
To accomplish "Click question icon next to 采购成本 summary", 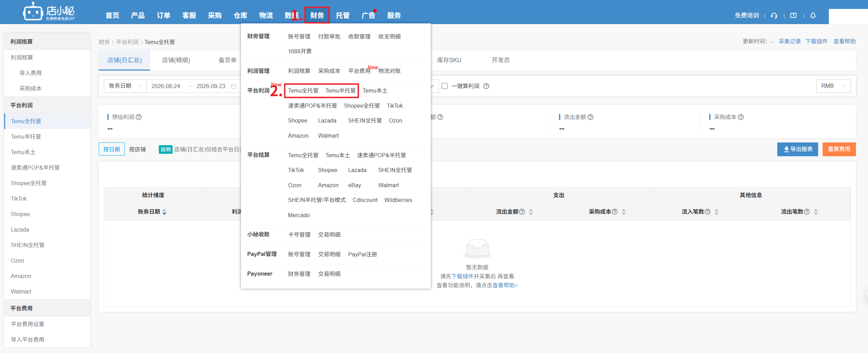I will pos(741,117).
